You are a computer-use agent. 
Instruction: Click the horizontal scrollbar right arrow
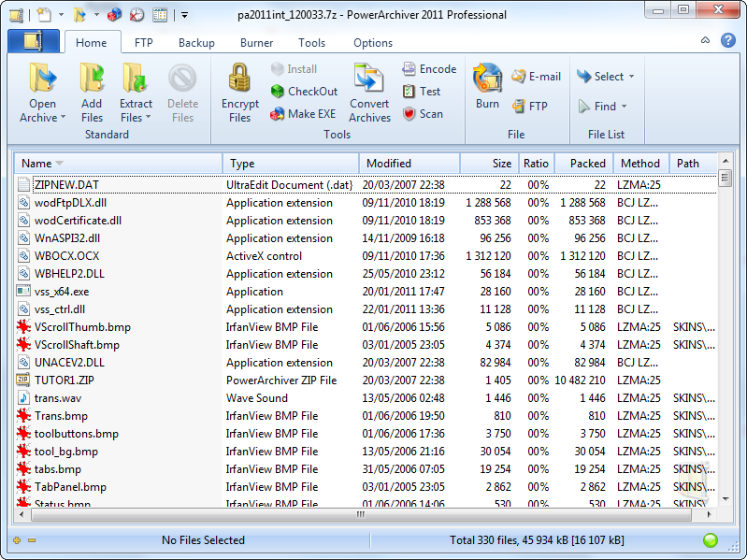[710, 514]
